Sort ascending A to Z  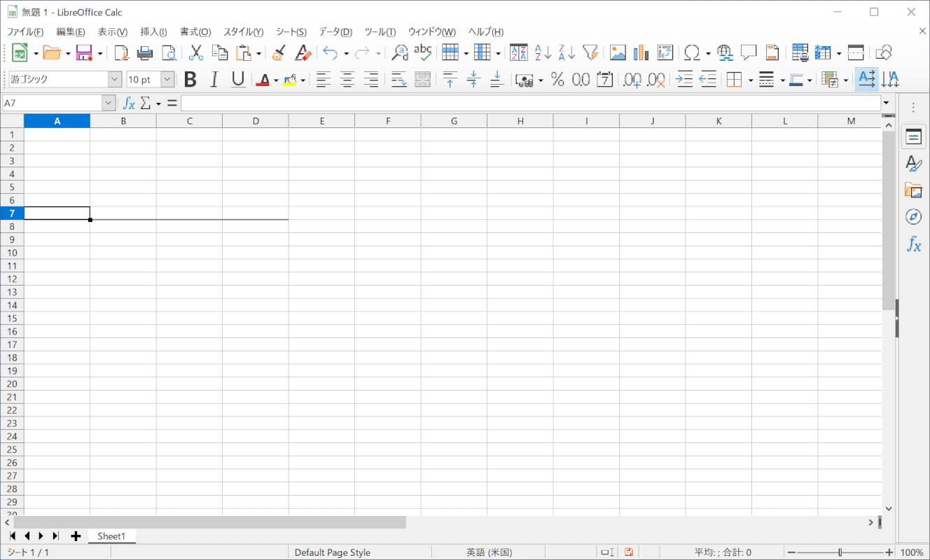coord(543,52)
